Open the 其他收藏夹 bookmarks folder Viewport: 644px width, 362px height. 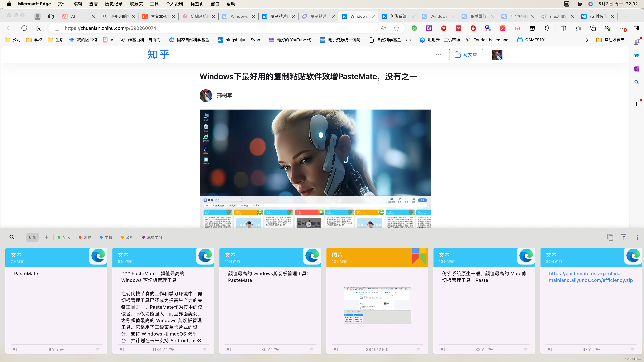[610, 40]
